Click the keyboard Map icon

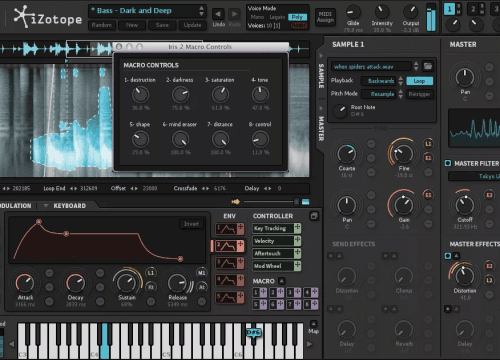313,324
